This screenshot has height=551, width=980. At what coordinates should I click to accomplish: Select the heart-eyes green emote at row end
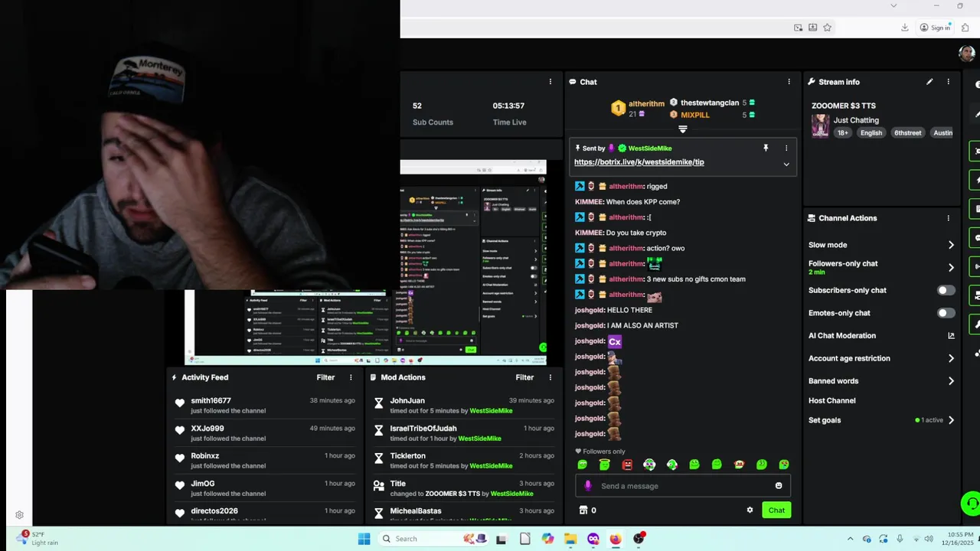pyautogui.click(x=784, y=465)
